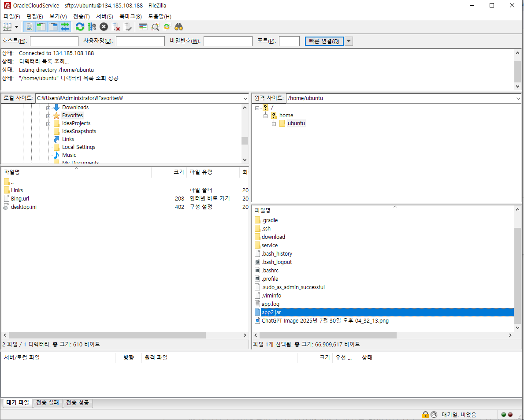The height and width of the screenshot is (420, 524).
Task: Select IdeaSnapshots folder in tree
Action: click(79, 131)
